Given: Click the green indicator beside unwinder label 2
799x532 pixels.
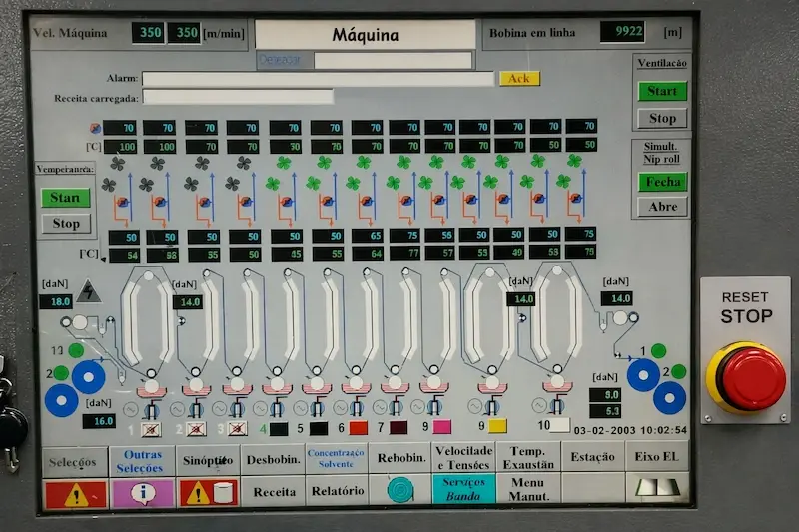Looking at the screenshot, I should coord(61,373).
